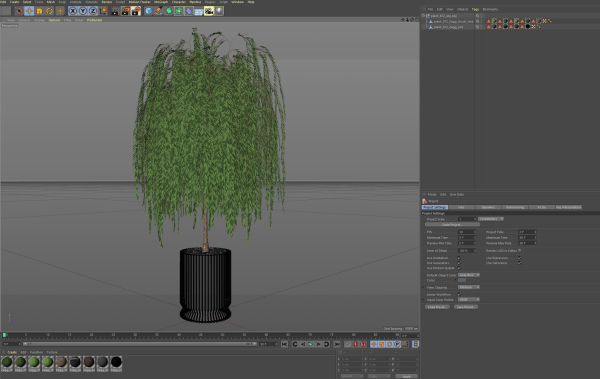Open the material manager Create menu
Image resolution: width=600 pixels, height=379 pixels.
click(12, 352)
